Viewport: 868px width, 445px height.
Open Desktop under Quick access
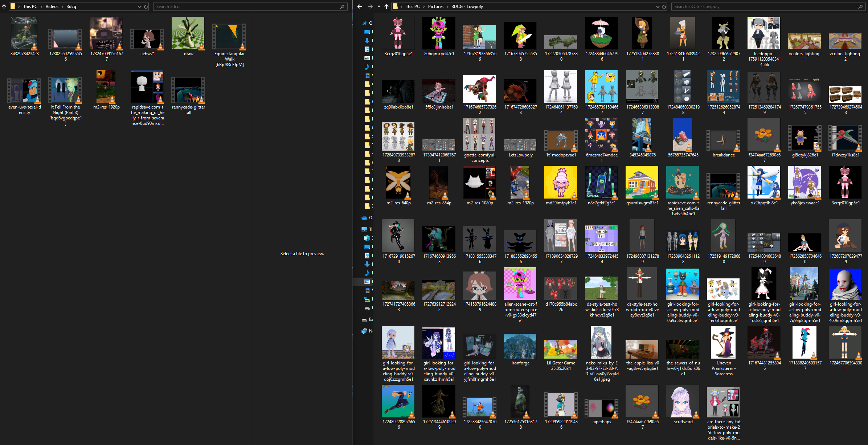369,32
